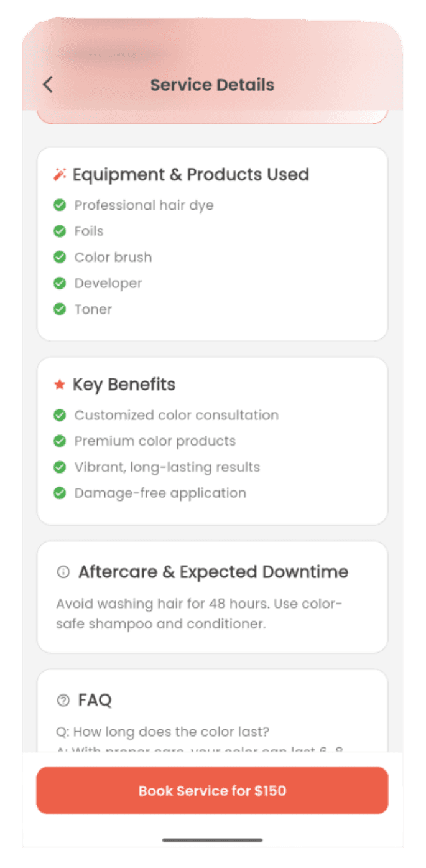
Task: Click the Service Details page title
Action: pyautogui.click(x=212, y=85)
